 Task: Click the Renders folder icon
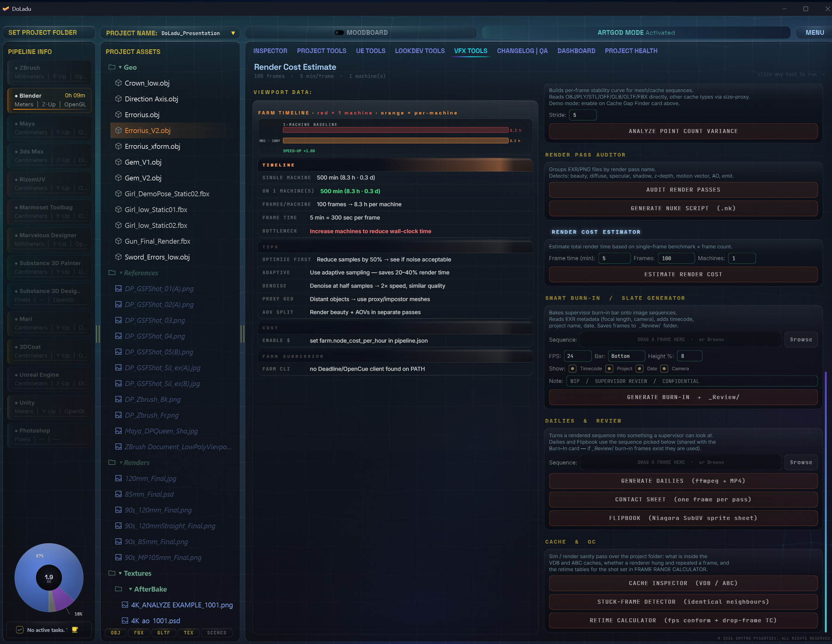pos(112,462)
